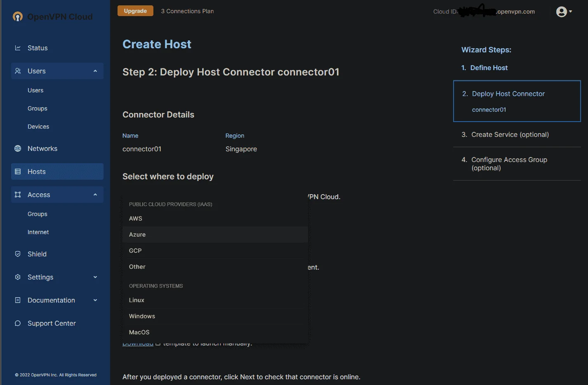Open Groups under the Access section
588x385 pixels.
tap(38, 214)
